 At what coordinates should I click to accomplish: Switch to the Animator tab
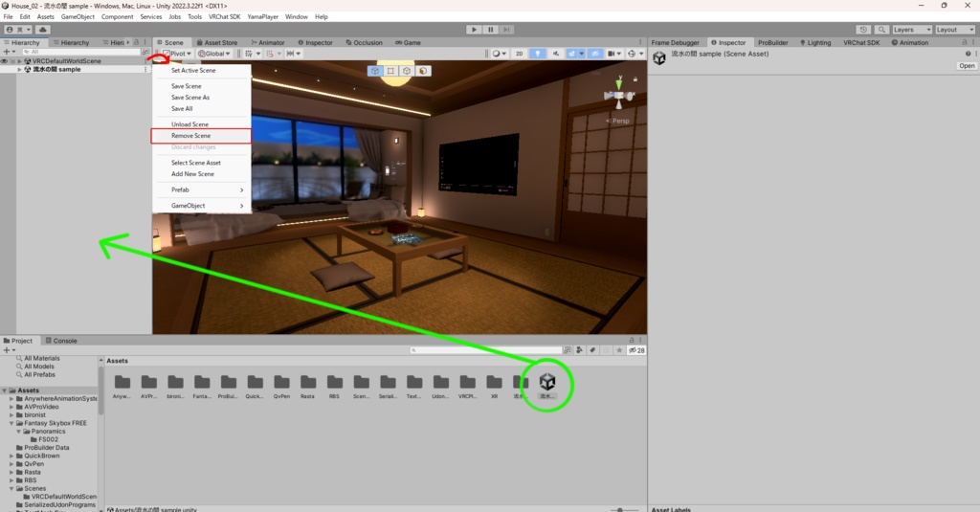[268, 42]
